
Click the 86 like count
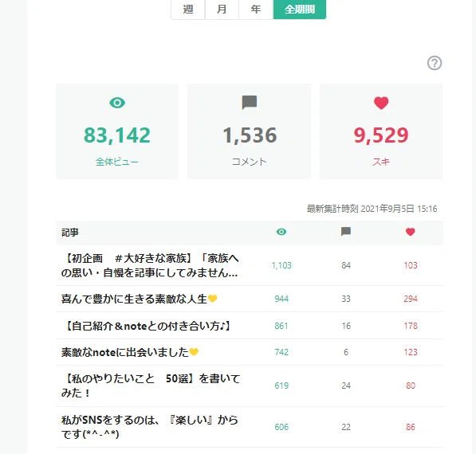click(411, 427)
